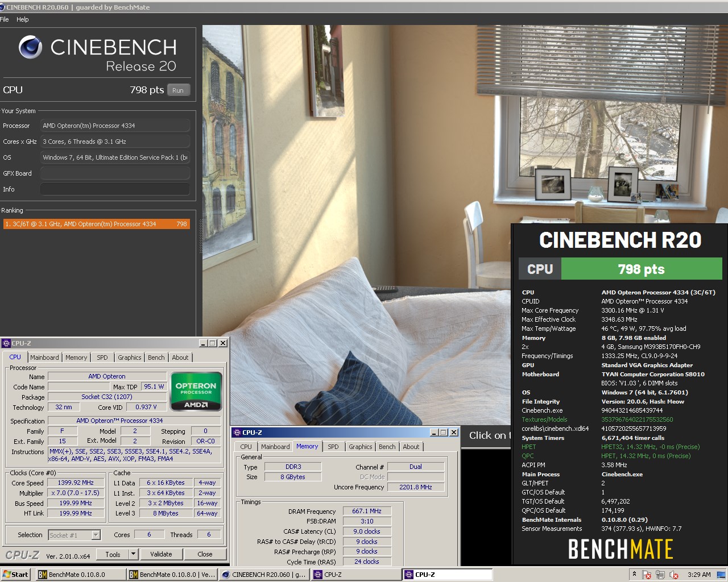Click the CPU-Z title bar icon of the processor window
Screen dimensions: 728x582
tap(6, 343)
